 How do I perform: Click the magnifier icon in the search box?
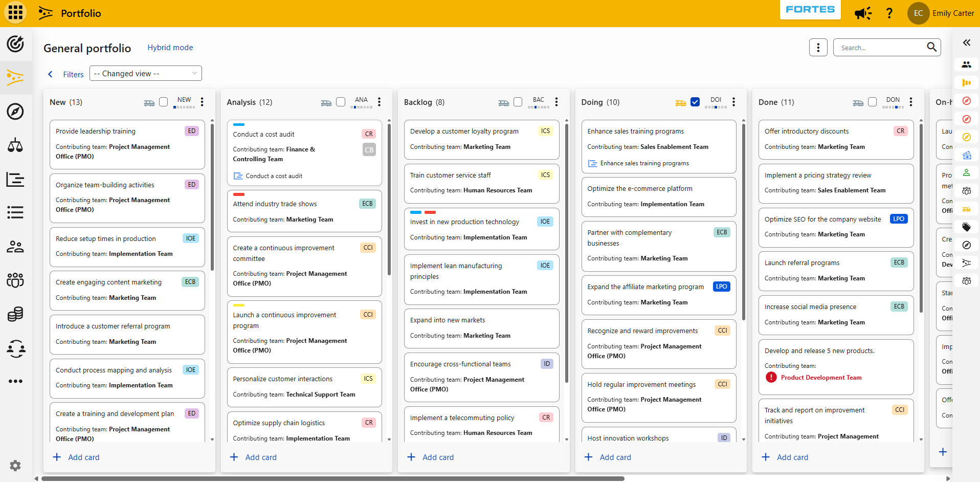click(932, 47)
